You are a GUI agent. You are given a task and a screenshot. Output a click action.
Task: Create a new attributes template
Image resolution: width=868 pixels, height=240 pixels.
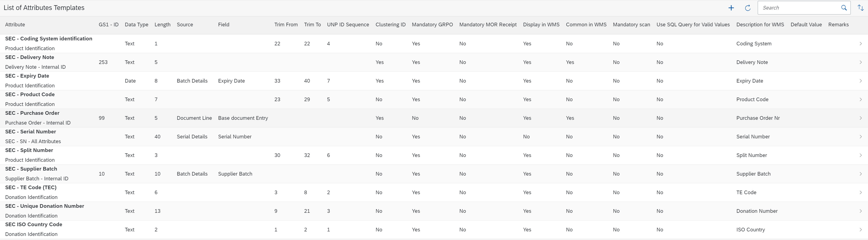[731, 7]
